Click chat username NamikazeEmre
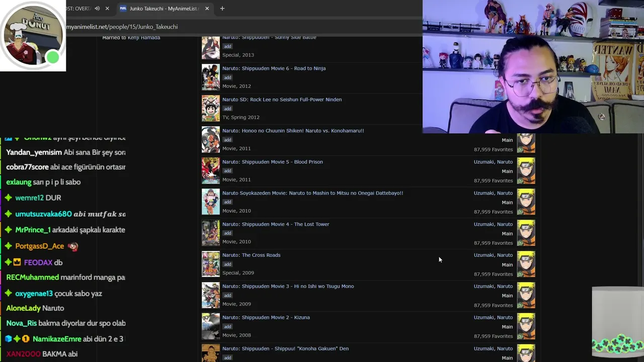 pyautogui.click(x=57, y=339)
